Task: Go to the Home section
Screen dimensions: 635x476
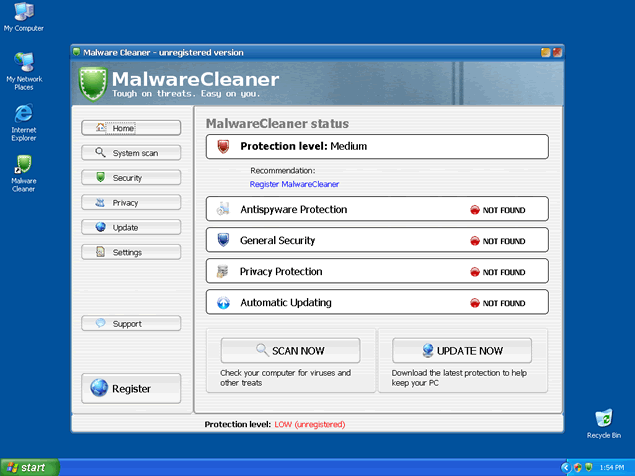Action: (x=131, y=128)
